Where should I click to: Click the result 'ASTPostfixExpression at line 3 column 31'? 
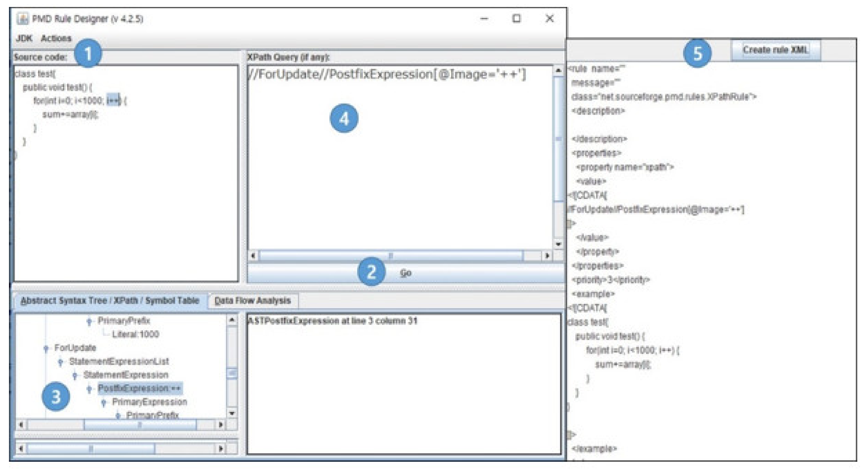tap(332, 321)
